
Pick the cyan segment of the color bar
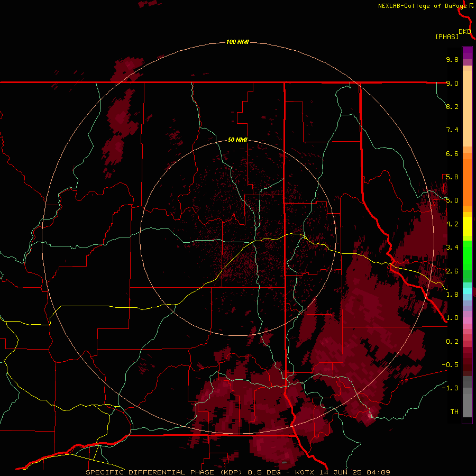pos(467,291)
